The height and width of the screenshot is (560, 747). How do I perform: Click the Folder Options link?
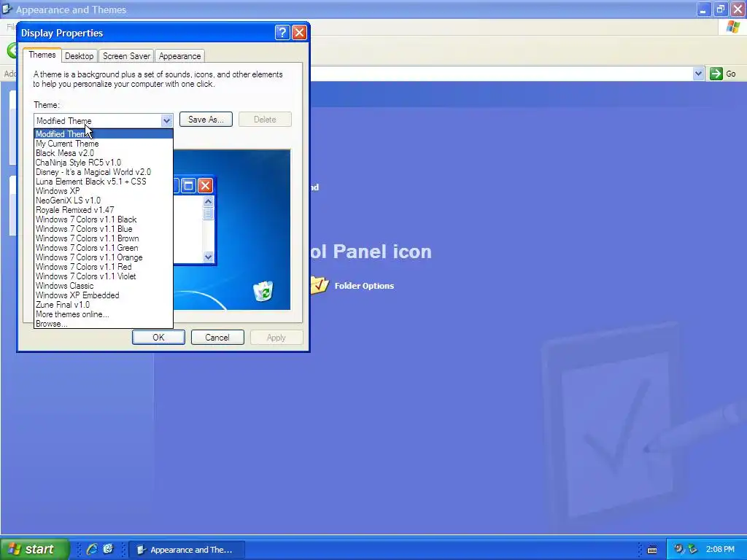coord(364,286)
